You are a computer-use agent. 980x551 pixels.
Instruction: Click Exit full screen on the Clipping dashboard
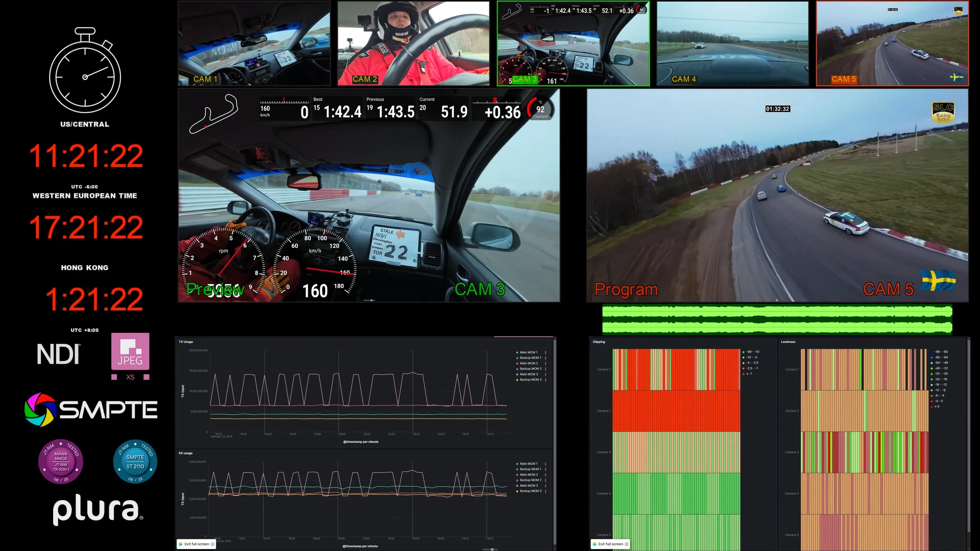[x=610, y=544]
